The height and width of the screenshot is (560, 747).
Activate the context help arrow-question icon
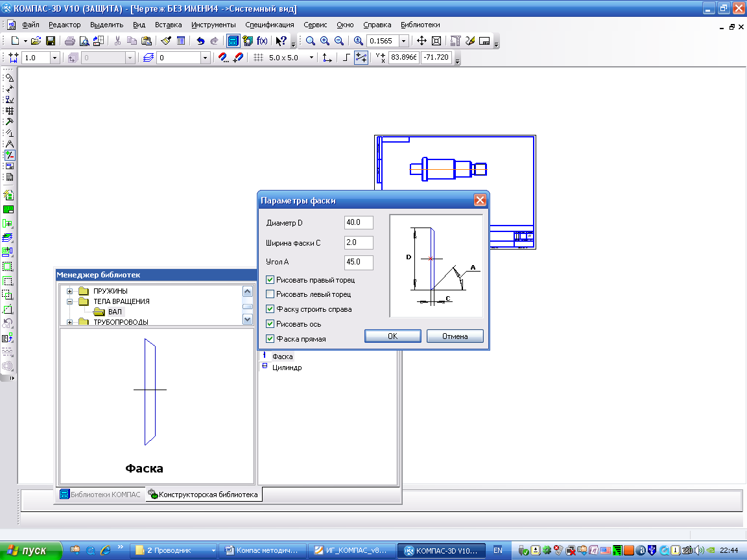coord(281,41)
